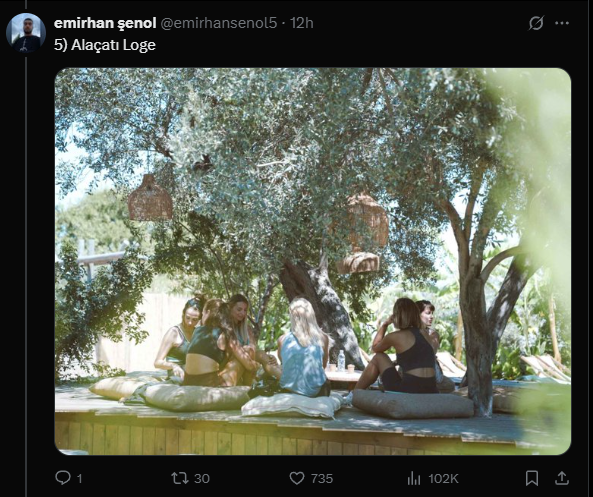This screenshot has width=593, height=497.
Task: Click the reply count number 1
Action: (x=79, y=479)
